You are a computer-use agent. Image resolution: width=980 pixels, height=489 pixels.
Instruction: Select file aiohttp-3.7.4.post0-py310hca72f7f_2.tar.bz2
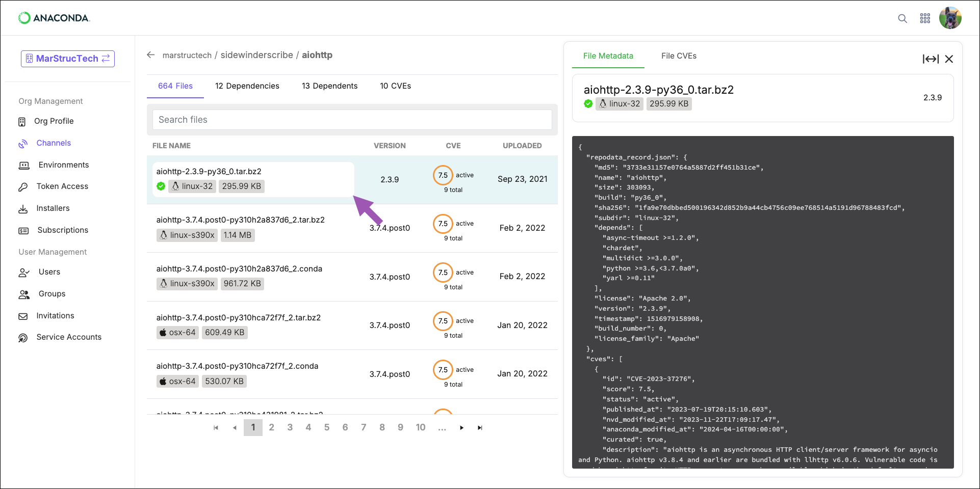pyautogui.click(x=239, y=318)
